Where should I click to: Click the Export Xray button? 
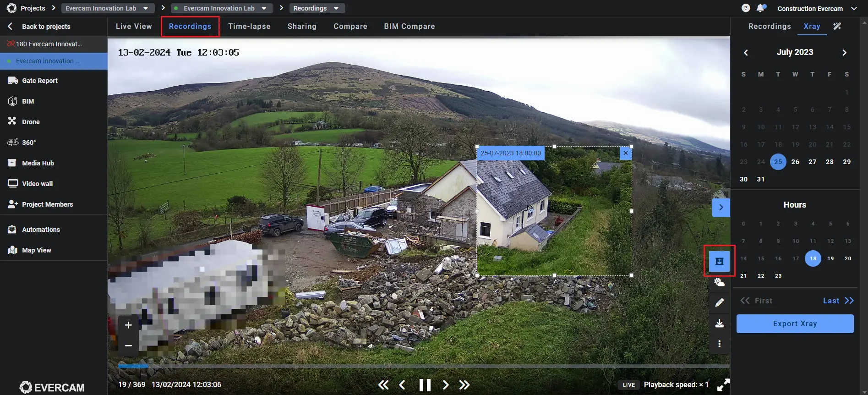pyautogui.click(x=795, y=324)
